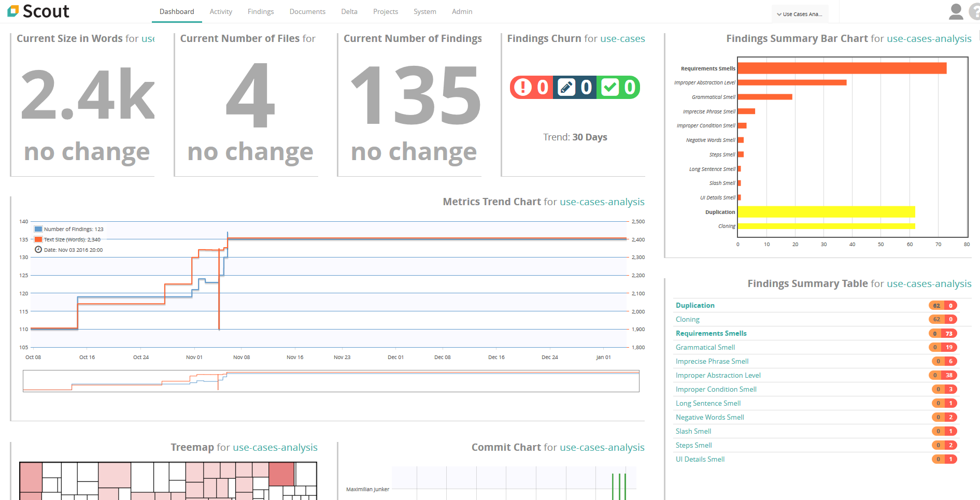Click the Grammatical Smell table link
Screen dimensions: 980x500
pyautogui.click(x=705, y=347)
